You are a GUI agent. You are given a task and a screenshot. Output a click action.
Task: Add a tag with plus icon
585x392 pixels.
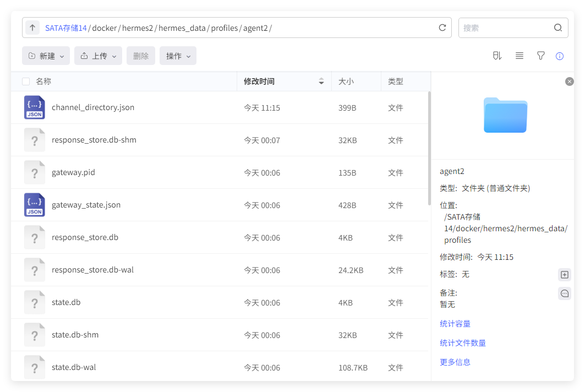tap(565, 275)
